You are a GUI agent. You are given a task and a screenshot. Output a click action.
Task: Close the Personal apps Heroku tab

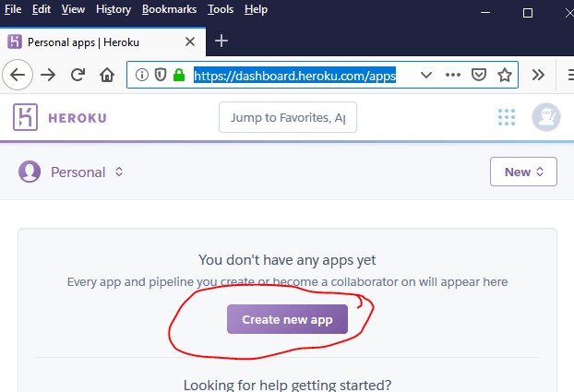[189, 42]
